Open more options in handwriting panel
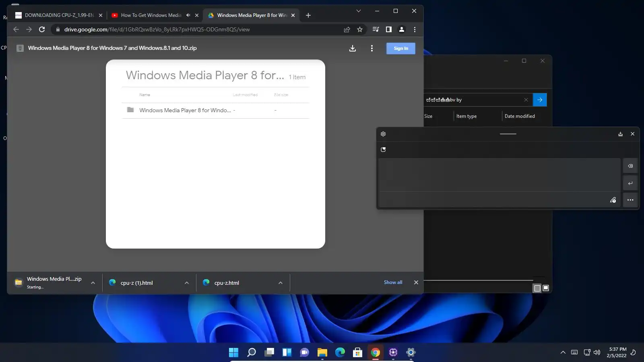This screenshot has width=644, height=362. point(630,200)
